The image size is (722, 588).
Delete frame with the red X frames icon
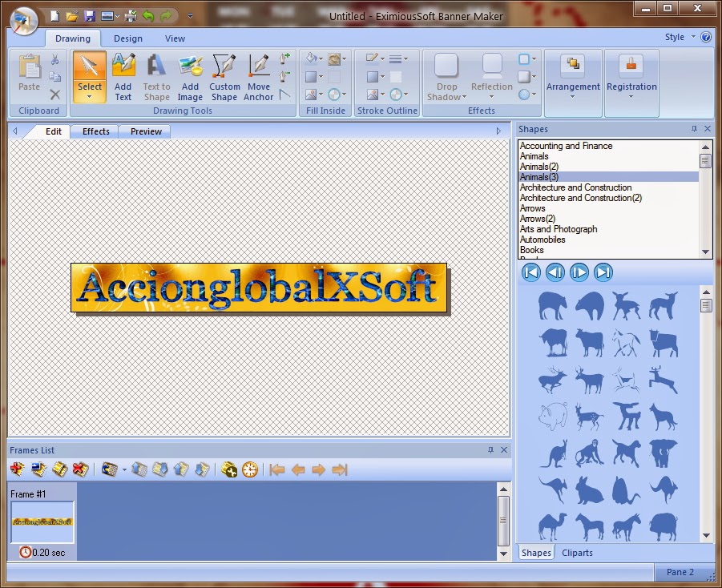(80, 469)
